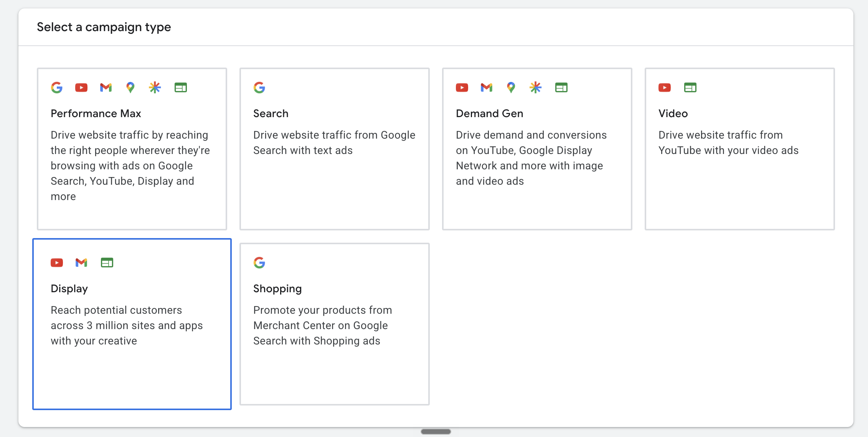Image resolution: width=868 pixels, height=437 pixels.
Task: Choose the Display campaign type title
Action: (69, 289)
